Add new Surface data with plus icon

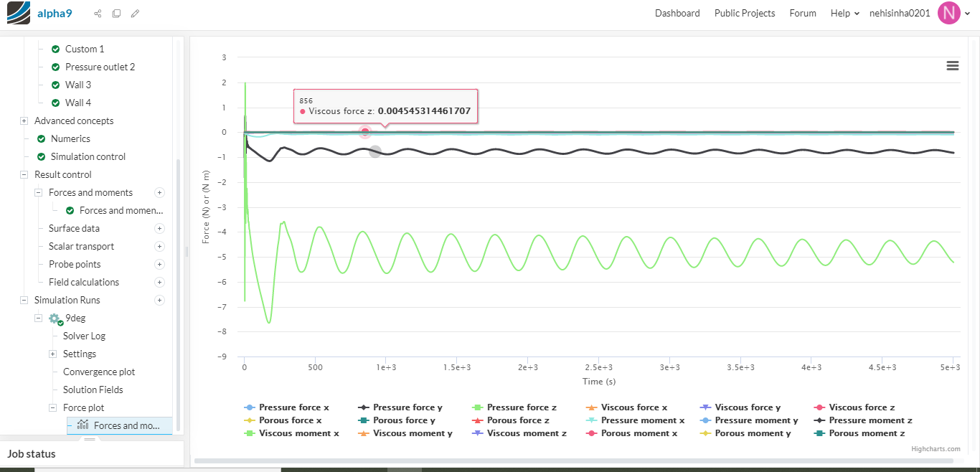pos(159,228)
